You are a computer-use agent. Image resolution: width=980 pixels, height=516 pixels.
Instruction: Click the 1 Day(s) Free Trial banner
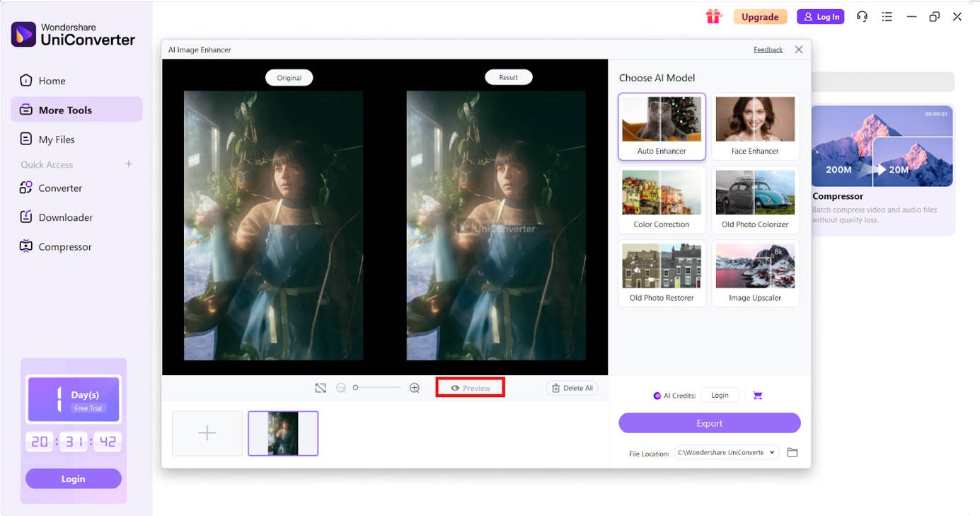click(74, 399)
